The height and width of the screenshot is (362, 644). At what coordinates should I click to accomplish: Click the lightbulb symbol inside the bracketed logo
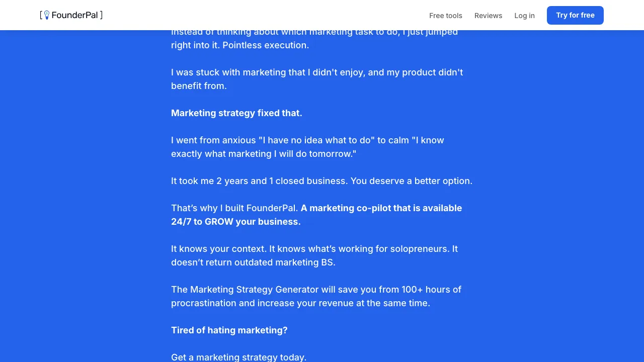tap(47, 15)
